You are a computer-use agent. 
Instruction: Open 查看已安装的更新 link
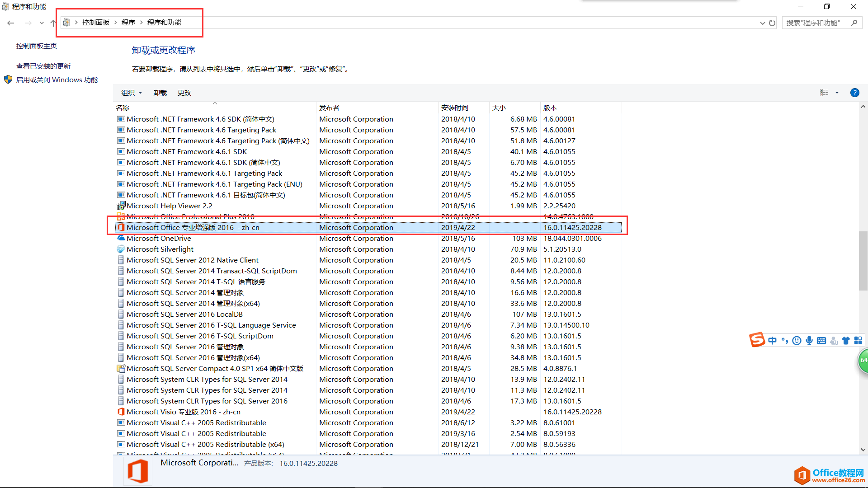click(x=43, y=66)
